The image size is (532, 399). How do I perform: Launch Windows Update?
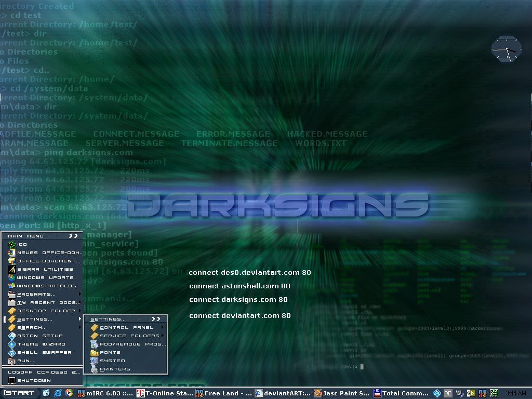click(42, 277)
